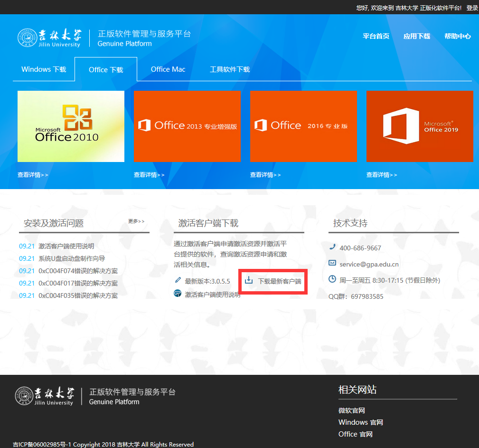Open 应用下载 in the top navigation
This screenshot has width=479, height=448.
416,36
